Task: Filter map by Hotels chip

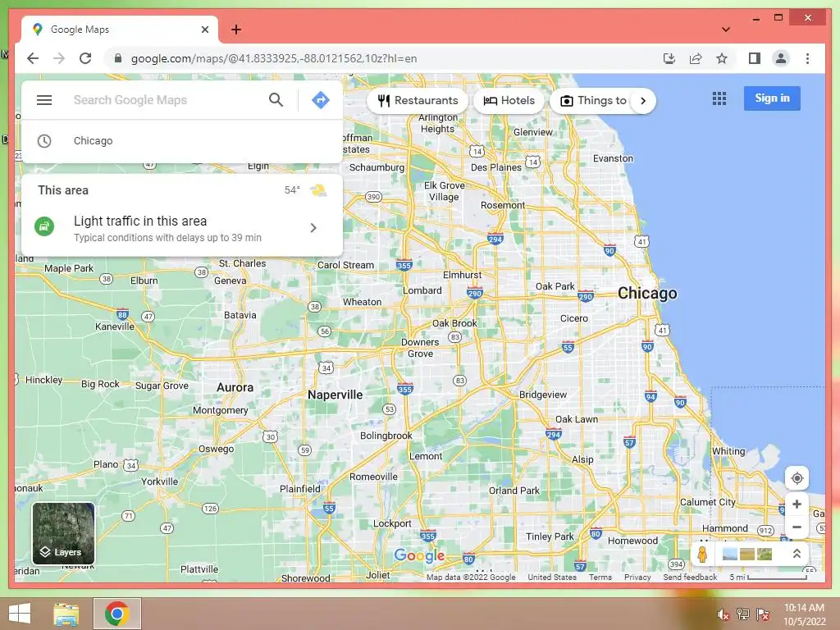Action: (x=509, y=101)
